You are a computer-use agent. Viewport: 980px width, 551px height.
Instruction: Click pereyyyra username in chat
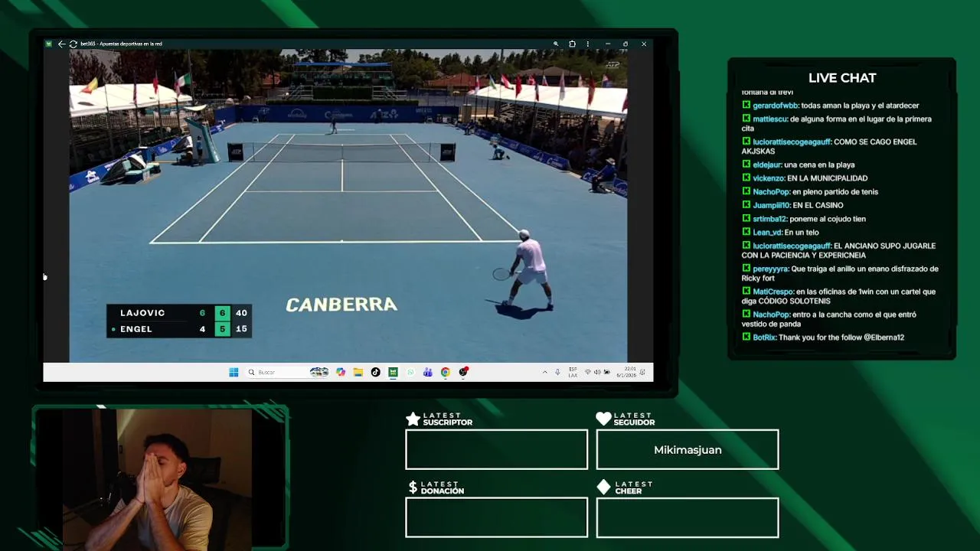pos(772,269)
